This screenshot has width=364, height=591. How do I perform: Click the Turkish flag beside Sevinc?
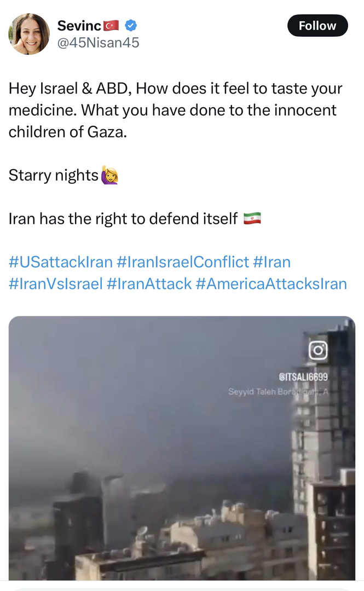pyautogui.click(x=111, y=26)
